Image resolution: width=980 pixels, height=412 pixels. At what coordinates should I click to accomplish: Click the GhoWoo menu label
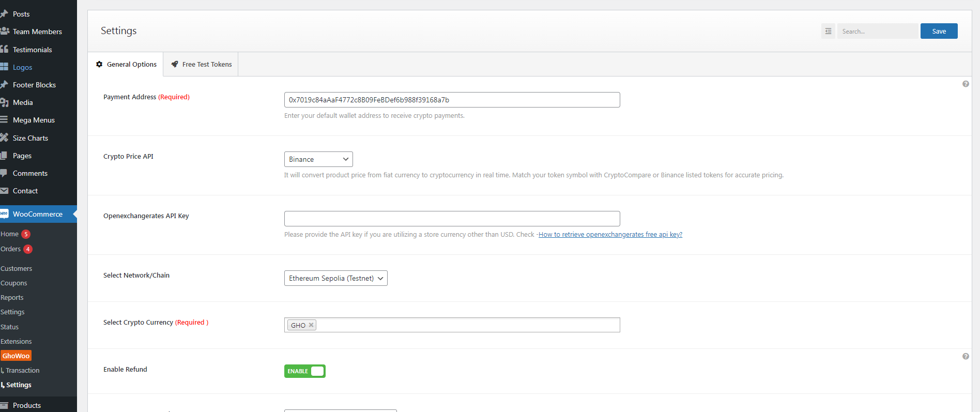click(16, 356)
